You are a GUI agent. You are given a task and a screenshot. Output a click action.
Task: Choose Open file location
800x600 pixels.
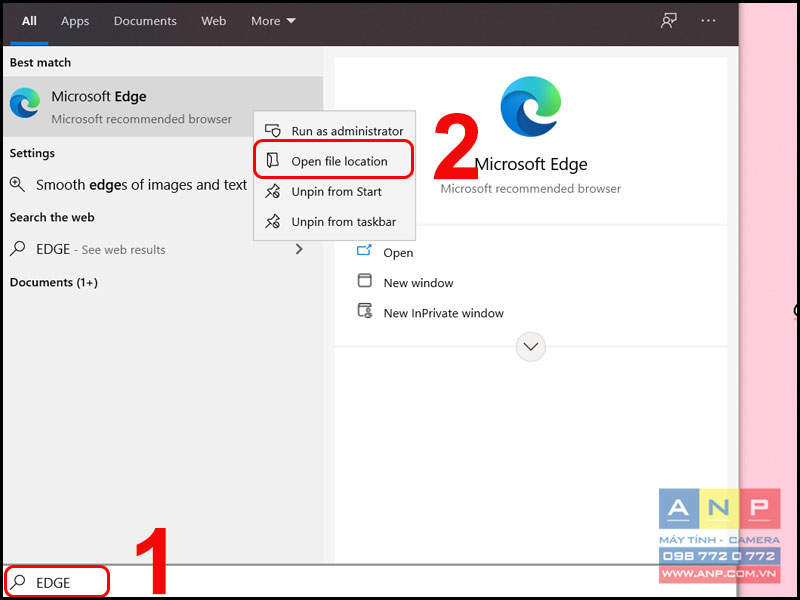(x=334, y=161)
